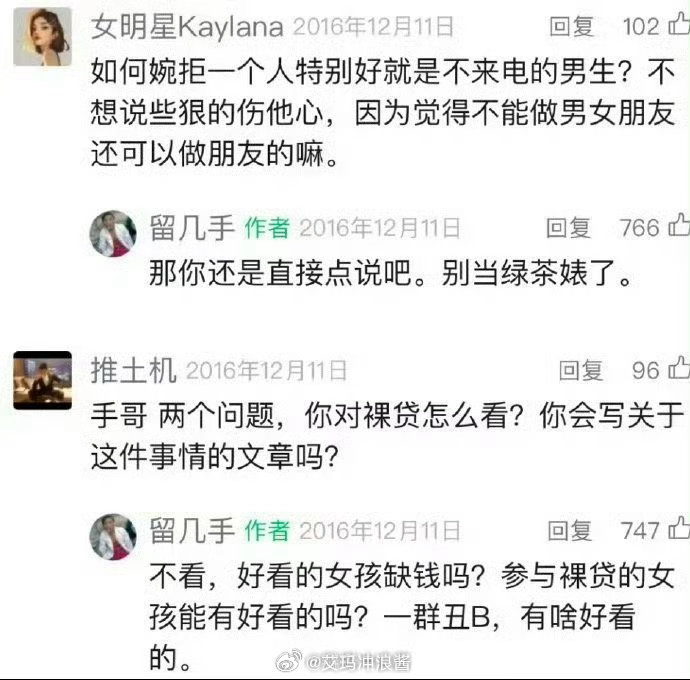Like 推土机's comment thumbs-up icon
Viewport: 690px width, 680px height.
[679, 368]
